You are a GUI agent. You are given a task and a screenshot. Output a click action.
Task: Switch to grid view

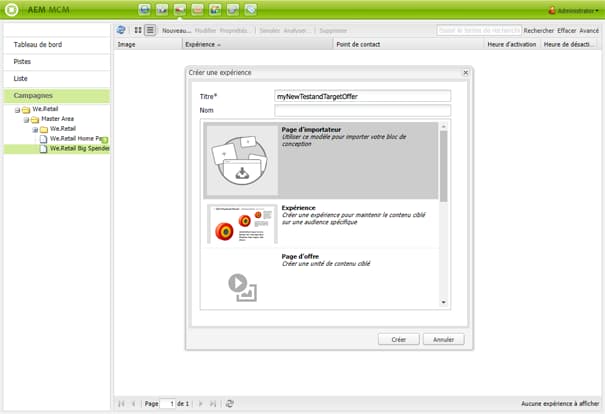[x=138, y=30]
